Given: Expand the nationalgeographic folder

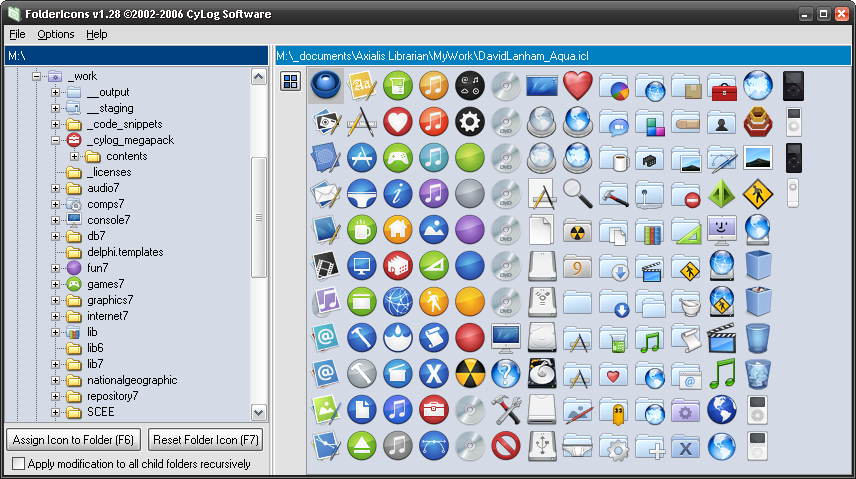Looking at the screenshot, I should tap(55, 380).
